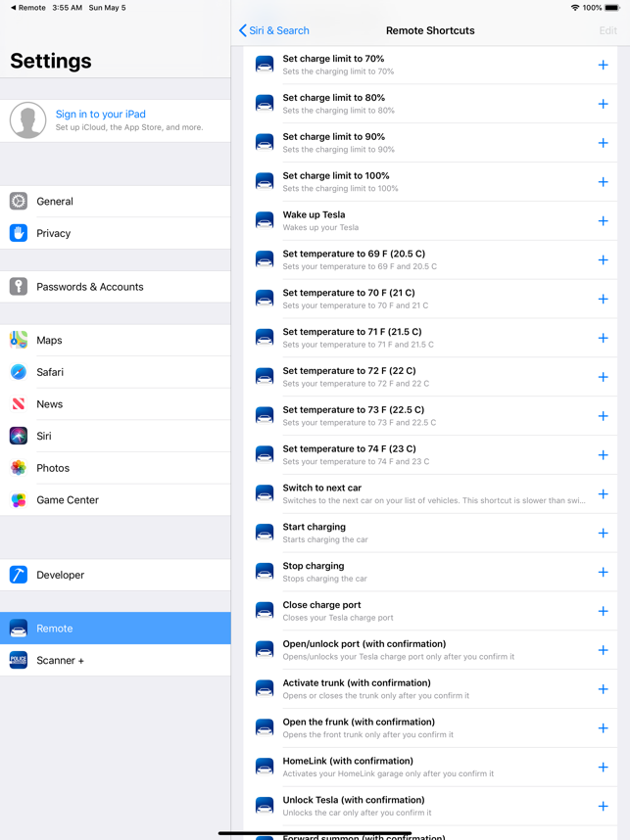Tap the home indicator bar
Screen dimensions: 630x840
pos(315,833)
